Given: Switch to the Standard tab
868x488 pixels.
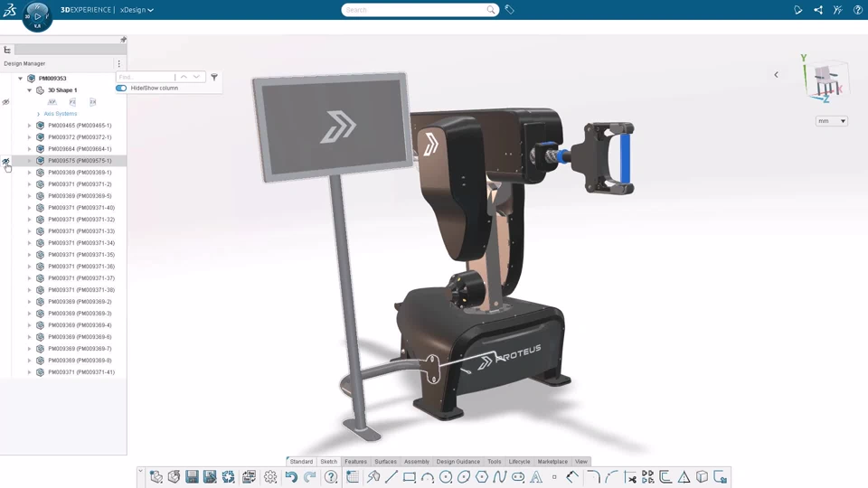Looking at the screenshot, I should 301,462.
